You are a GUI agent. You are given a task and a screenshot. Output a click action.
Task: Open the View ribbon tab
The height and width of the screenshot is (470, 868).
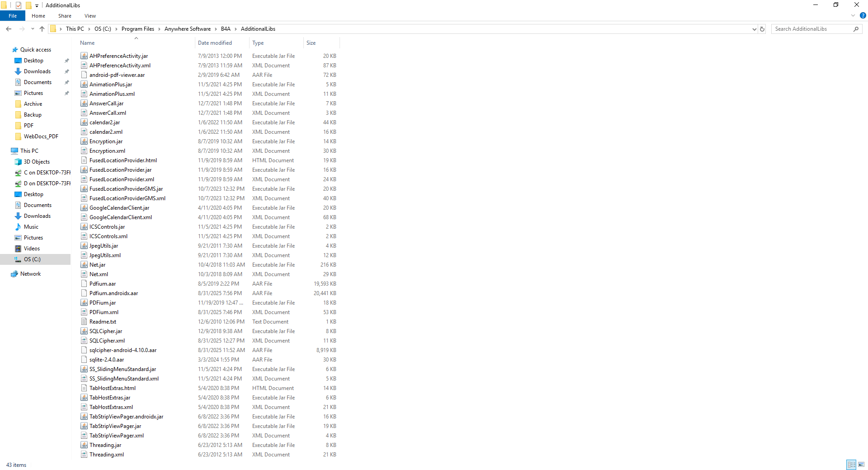coord(90,16)
